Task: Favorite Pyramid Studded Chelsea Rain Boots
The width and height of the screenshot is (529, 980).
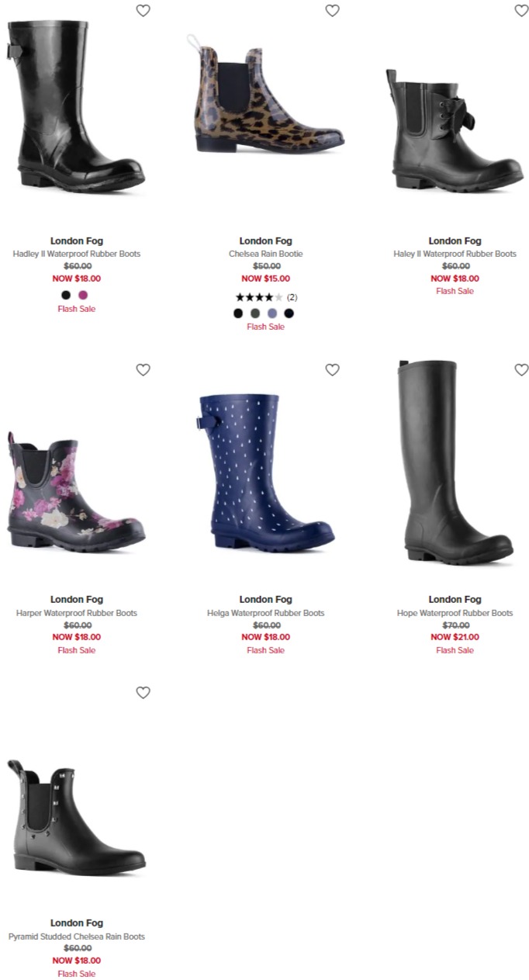Action: point(143,693)
